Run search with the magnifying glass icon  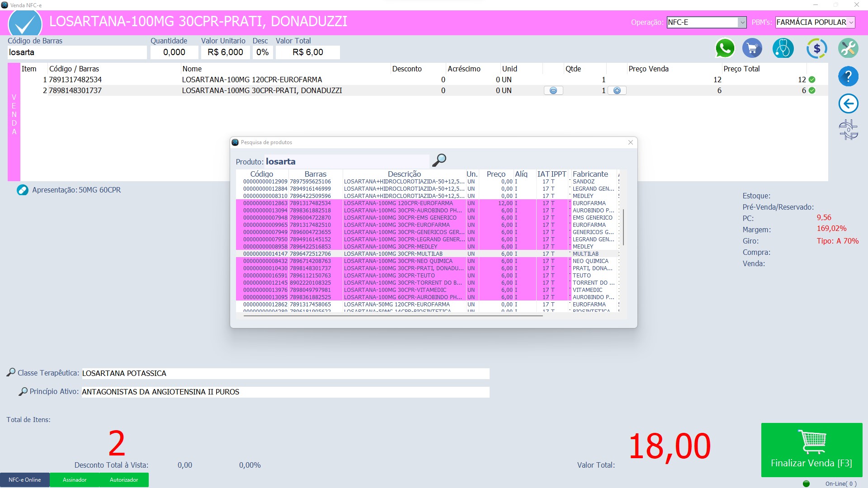click(x=439, y=160)
